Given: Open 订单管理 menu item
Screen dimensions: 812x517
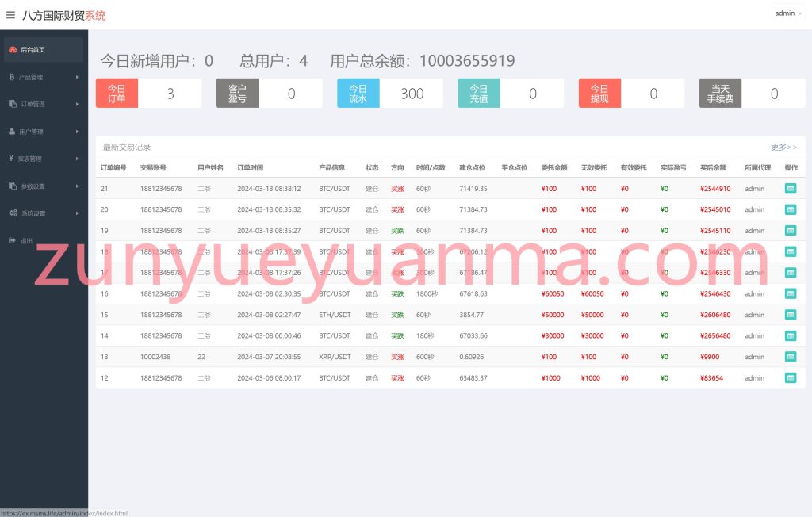Looking at the screenshot, I should [44, 104].
